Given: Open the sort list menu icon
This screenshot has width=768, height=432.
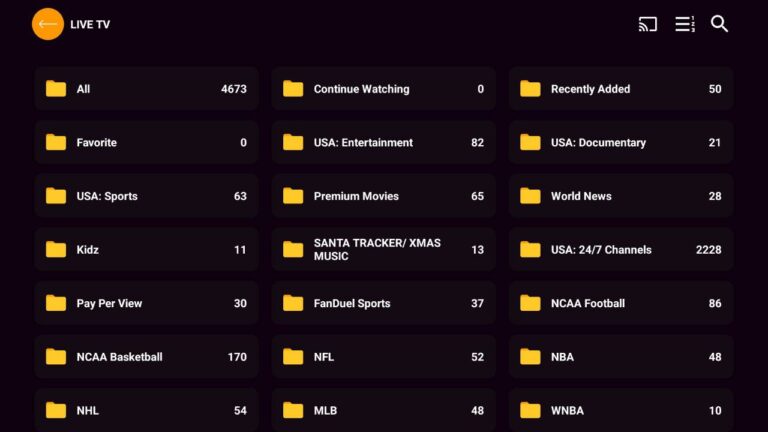Looking at the screenshot, I should tap(684, 24).
